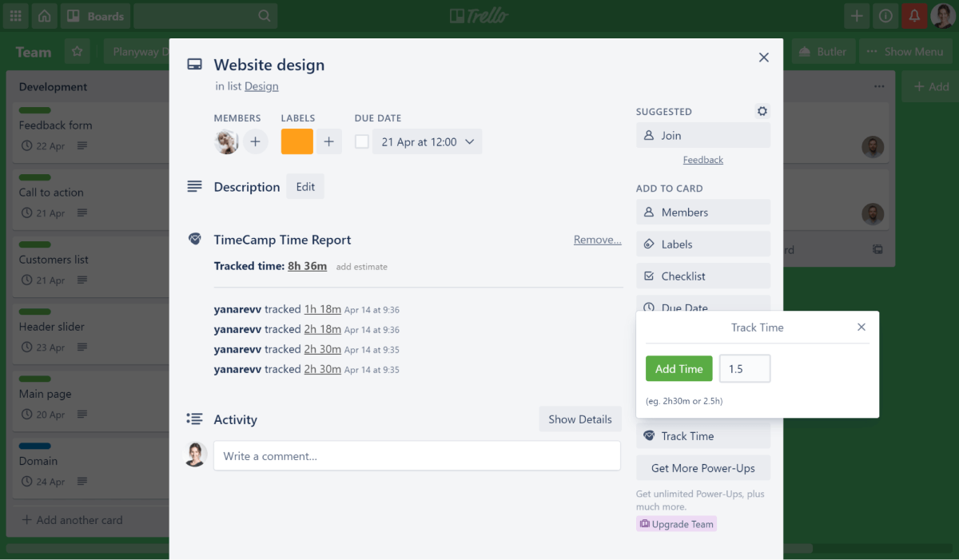Click the Add Time button
This screenshot has height=560, width=959.
[678, 369]
